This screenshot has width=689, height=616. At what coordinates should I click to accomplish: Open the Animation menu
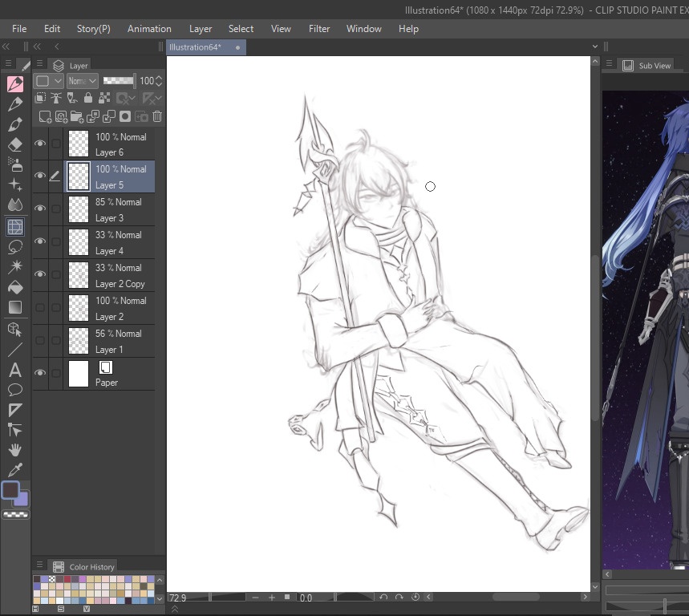pos(149,29)
